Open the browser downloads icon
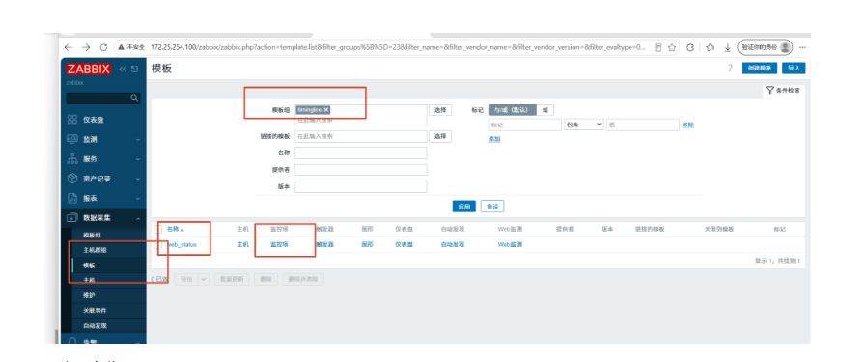868x362 pixels. (x=727, y=47)
